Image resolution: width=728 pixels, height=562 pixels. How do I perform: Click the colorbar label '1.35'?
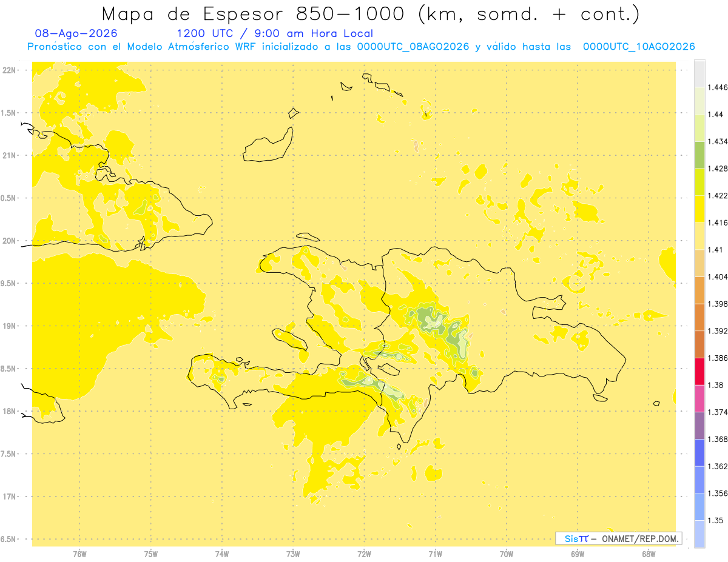(716, 520)
